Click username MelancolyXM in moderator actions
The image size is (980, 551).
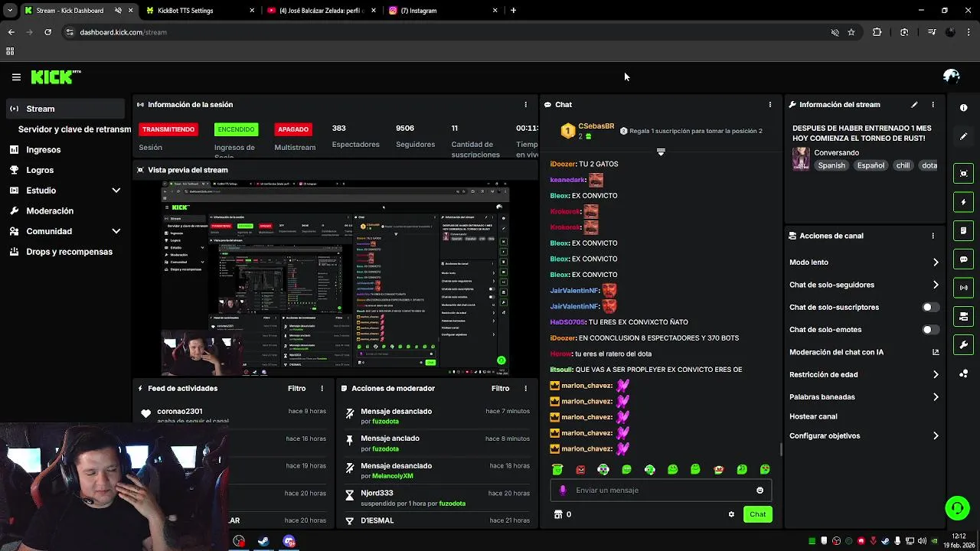pos(392,476)
